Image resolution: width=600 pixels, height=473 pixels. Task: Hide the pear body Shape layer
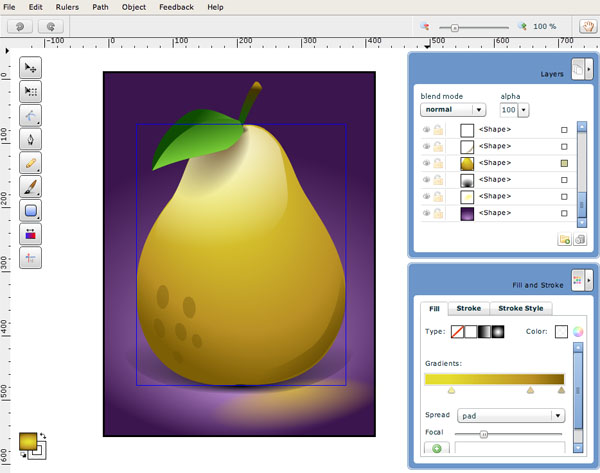[x=427, y=163]
